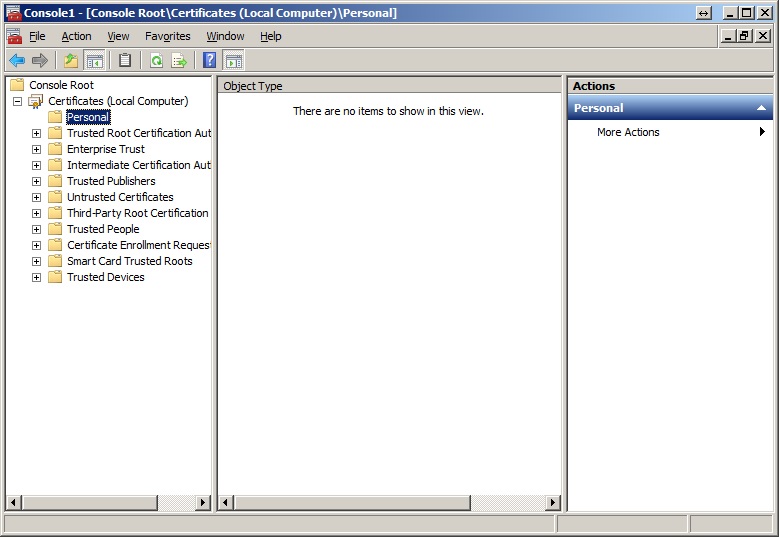
Task: Click the double-arrow icon in title bar
Action: [x=703, y=13]
